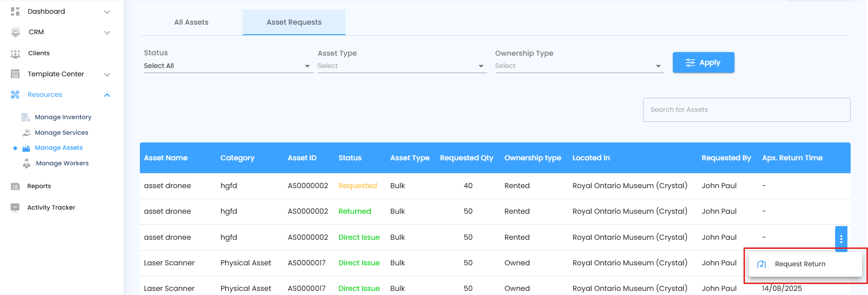Click the Reports list icon
Image resolution: width=868 pixels, height=295 pixels.
pos(15,186)
